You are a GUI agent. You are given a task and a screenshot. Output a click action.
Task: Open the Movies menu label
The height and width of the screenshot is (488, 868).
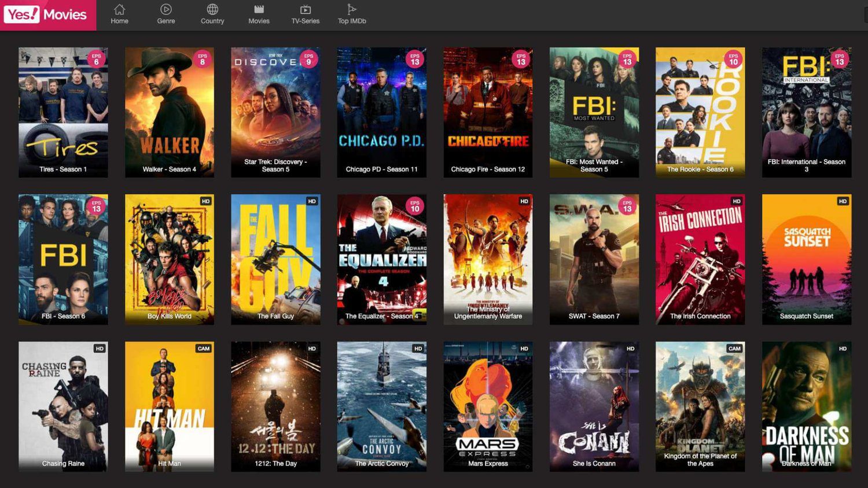click(259, 21)
